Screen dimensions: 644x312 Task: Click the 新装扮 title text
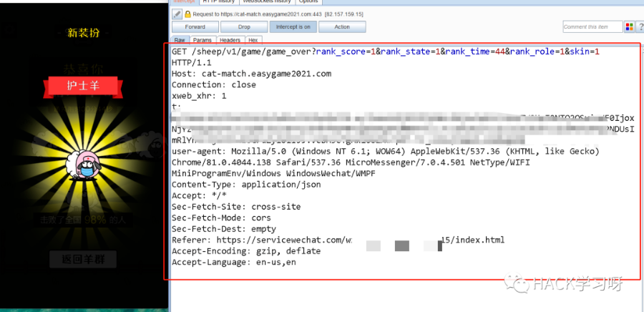[x=84, y=33]
